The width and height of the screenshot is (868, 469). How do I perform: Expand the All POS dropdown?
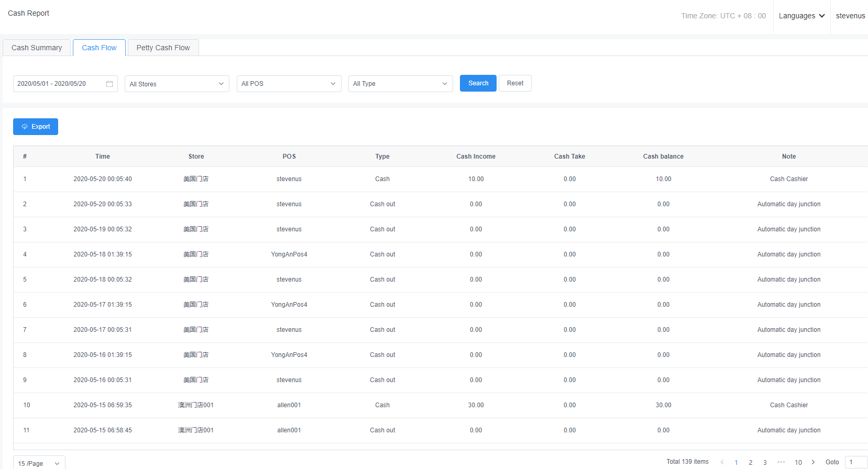[x=289, y=84]
